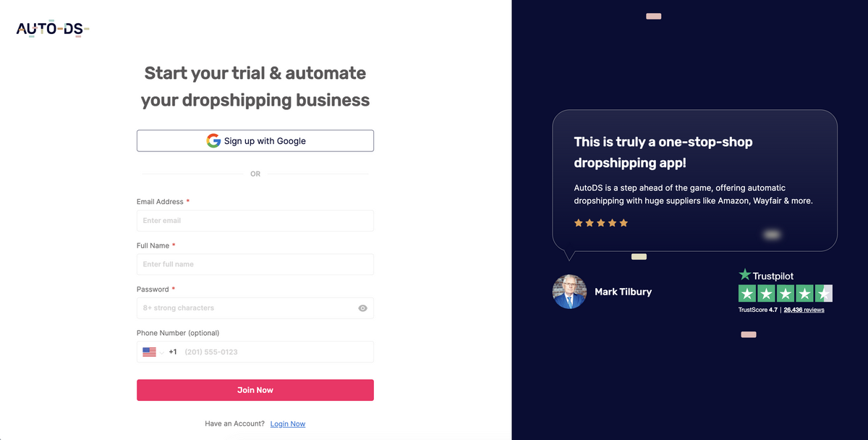The width and height of the screenshot is (868, 440).
Task: Open the 26,436 reviews link
Action: (804, 310)
